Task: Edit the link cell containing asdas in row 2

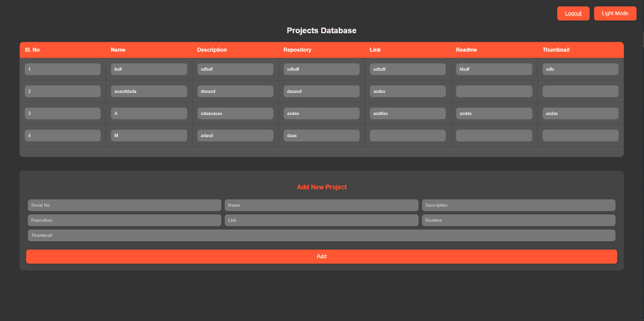Action: click(408, 91)
